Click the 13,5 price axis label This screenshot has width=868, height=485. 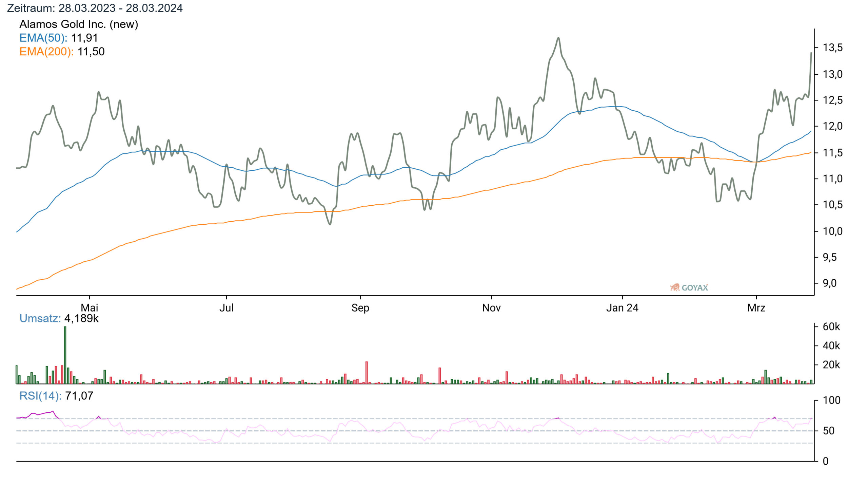[x=833, y=48]
